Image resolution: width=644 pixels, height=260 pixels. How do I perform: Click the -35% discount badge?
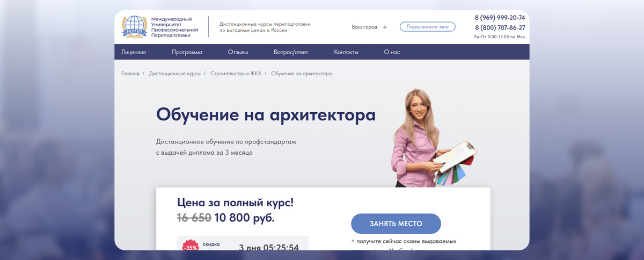(x=190, y=247)
